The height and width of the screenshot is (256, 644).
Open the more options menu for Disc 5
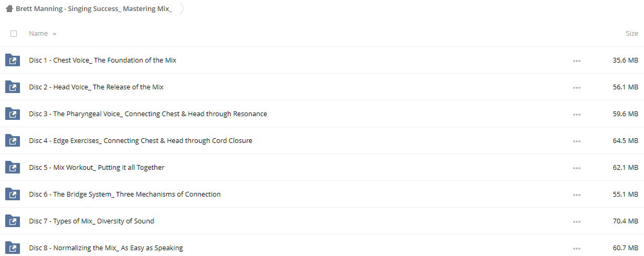[x=577, y=168]
